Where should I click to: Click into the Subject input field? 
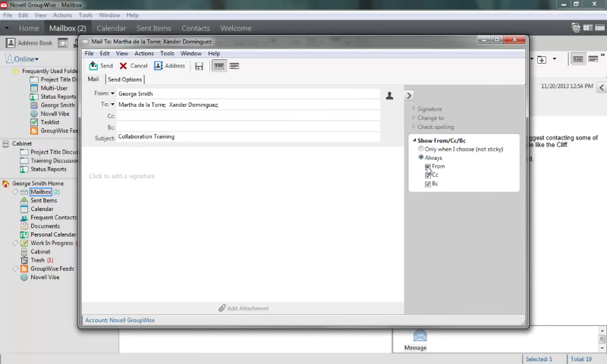[247, 137]
